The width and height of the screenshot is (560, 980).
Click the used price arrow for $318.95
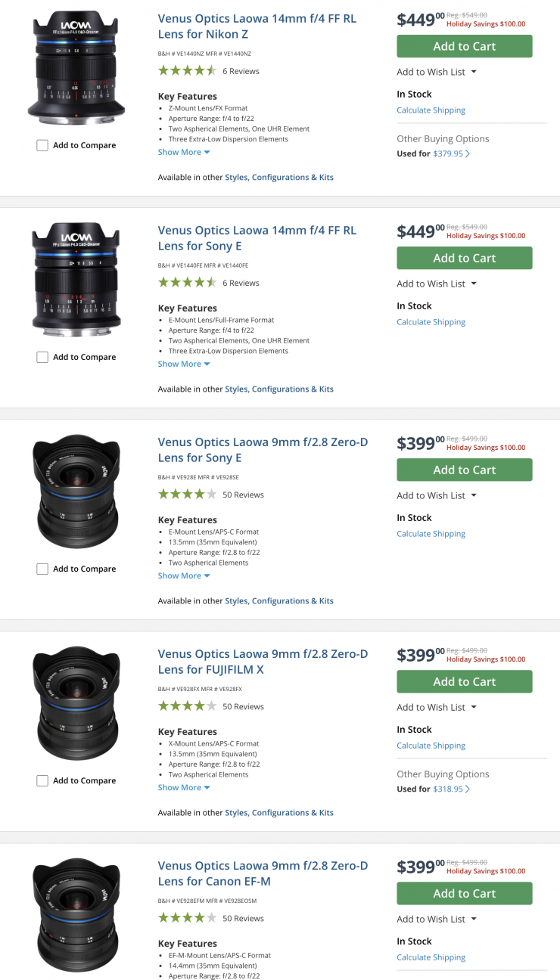pyautogui.click(x=468, y=789)
